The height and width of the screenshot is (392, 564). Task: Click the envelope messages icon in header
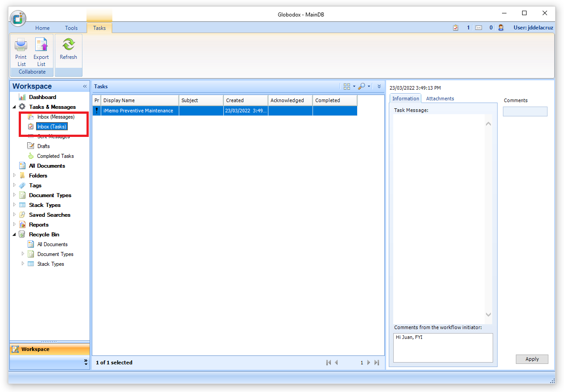(478, 28)
